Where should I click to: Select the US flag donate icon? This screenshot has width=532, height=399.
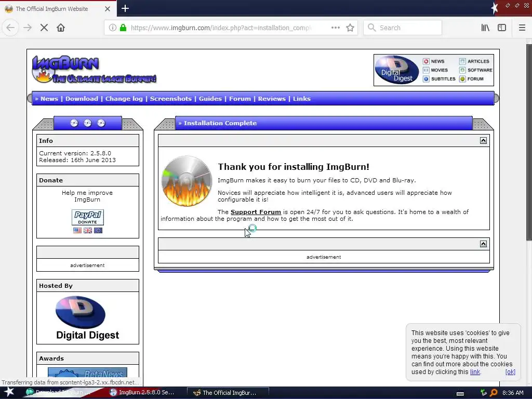pos(77,230)
